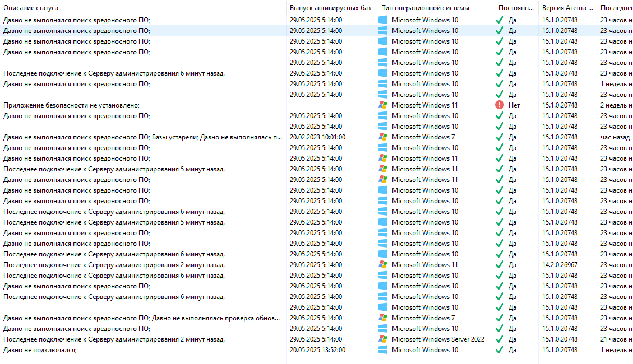Image resolution: width=633 pixels, height=364 pixels.
Task: Click Windows 10 icon in the Давно не подключался row
Action: click(383, 350)
